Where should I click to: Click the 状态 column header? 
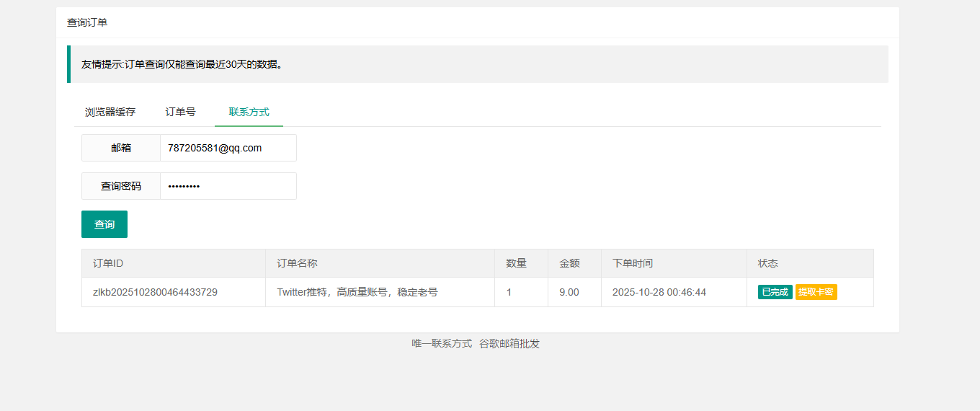click(768, 263)
